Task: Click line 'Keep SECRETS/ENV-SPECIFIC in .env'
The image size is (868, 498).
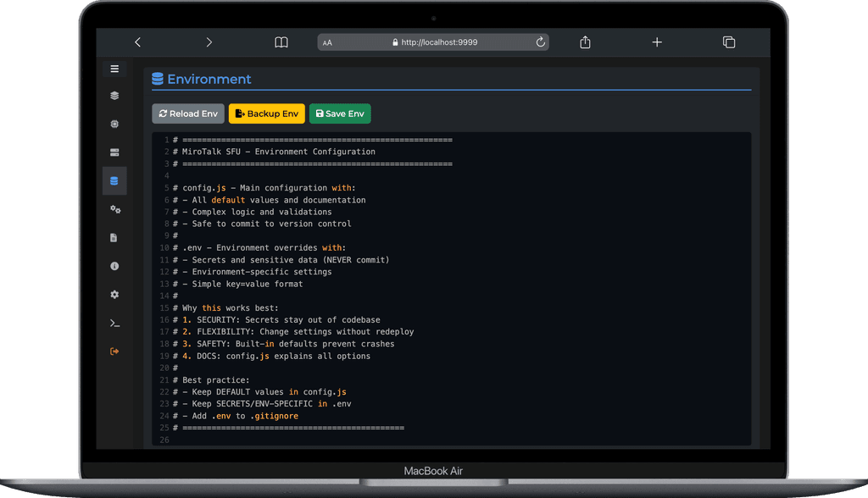Action: (x=271, y=404)
